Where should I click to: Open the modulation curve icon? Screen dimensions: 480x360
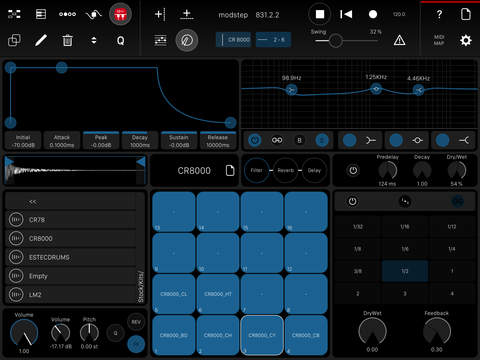tap(93, 14)
